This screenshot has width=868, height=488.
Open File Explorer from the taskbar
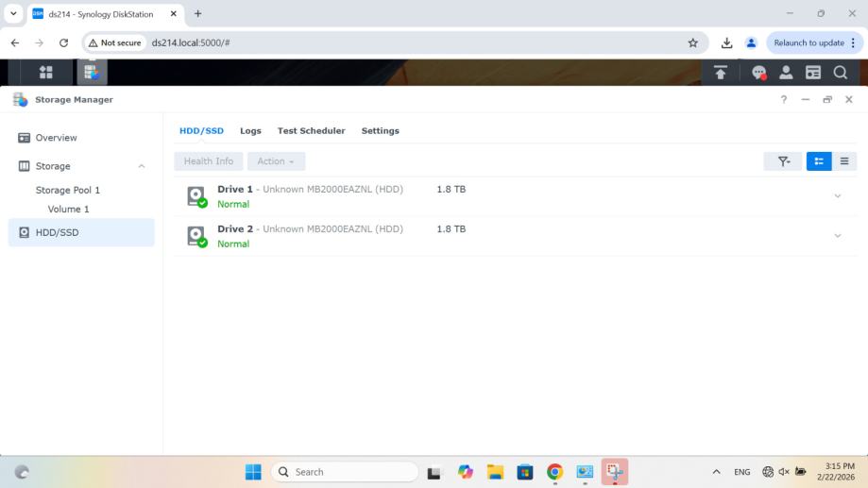(x=495, y=472)
